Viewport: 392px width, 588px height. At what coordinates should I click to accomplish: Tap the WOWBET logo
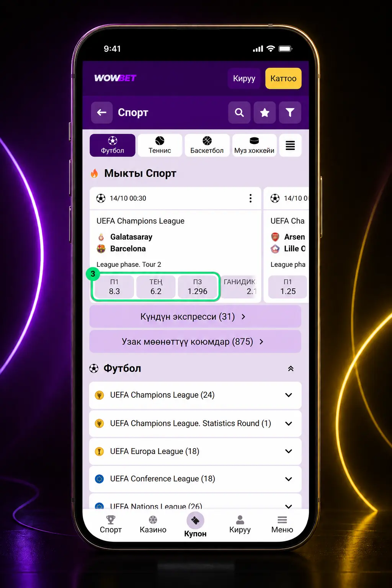click(115, 78)
